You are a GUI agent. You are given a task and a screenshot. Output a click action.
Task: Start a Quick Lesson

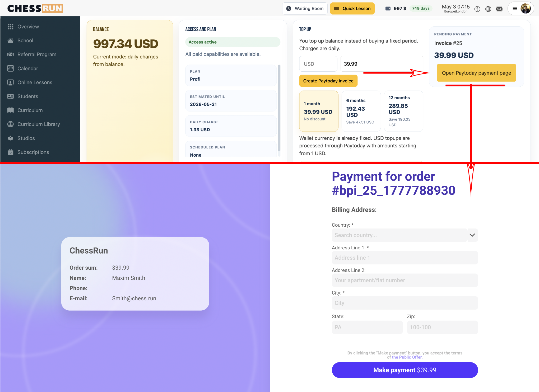(352, 8)
